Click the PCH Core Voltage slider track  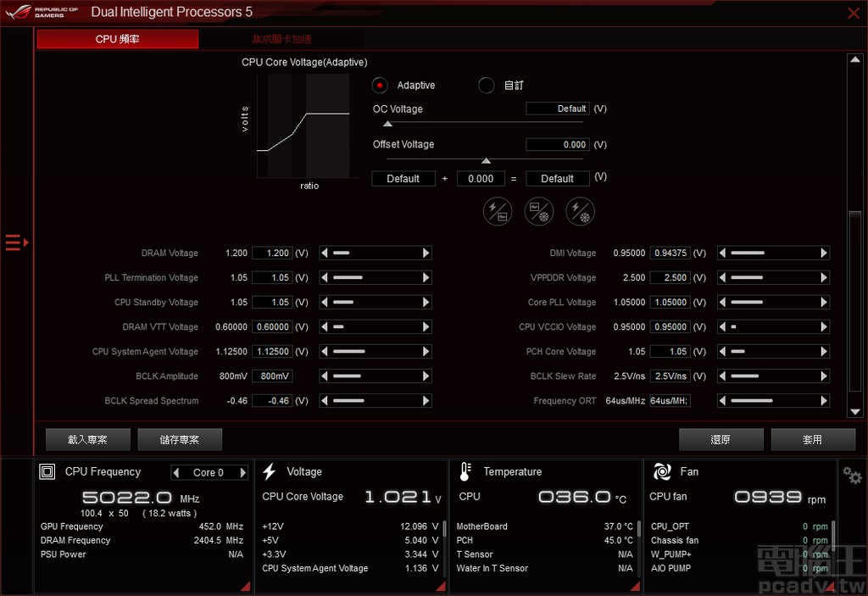(x=773, y=352)
